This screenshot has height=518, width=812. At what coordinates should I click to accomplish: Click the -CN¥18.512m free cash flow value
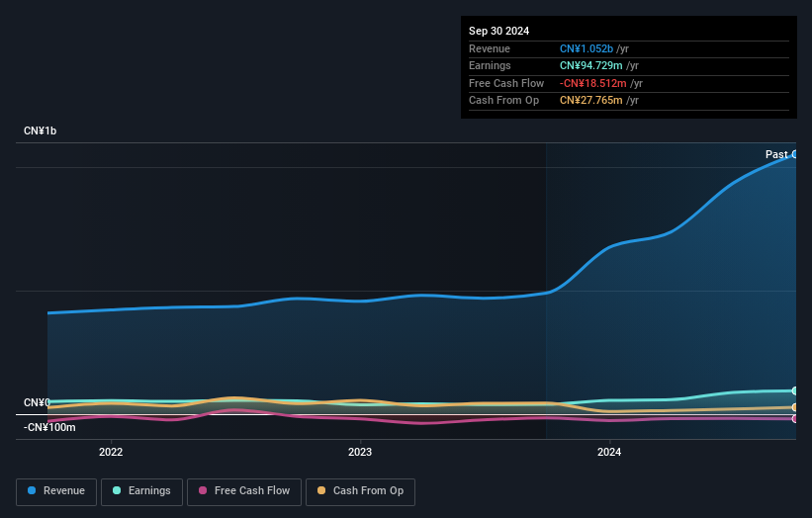[x=593, y=83]
